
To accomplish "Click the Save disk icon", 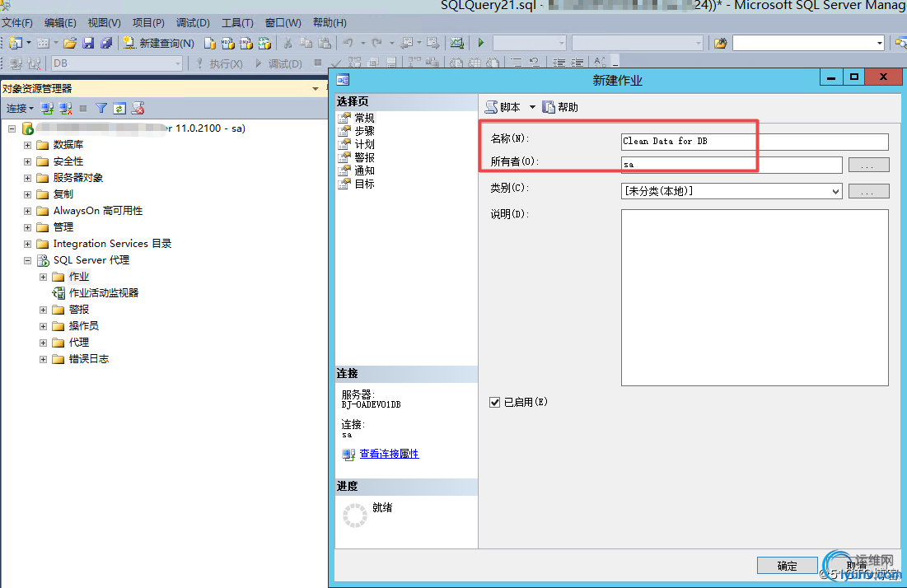I will pyautogui.click(x=88, y=43).
